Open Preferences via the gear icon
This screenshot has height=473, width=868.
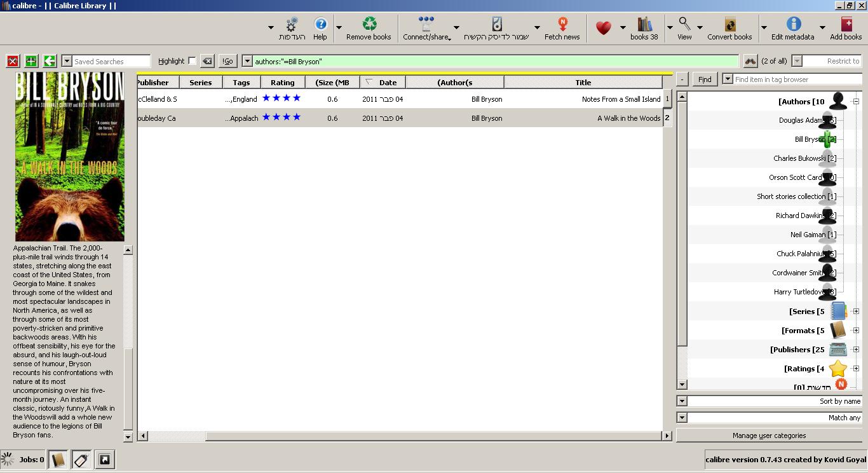(292, 25)
